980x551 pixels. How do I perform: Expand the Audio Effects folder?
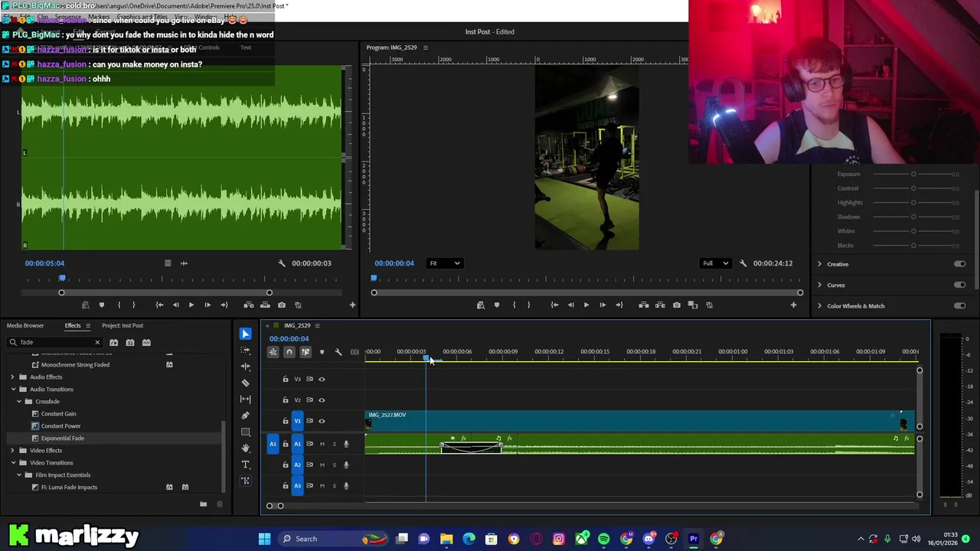(x=12, y=377)
